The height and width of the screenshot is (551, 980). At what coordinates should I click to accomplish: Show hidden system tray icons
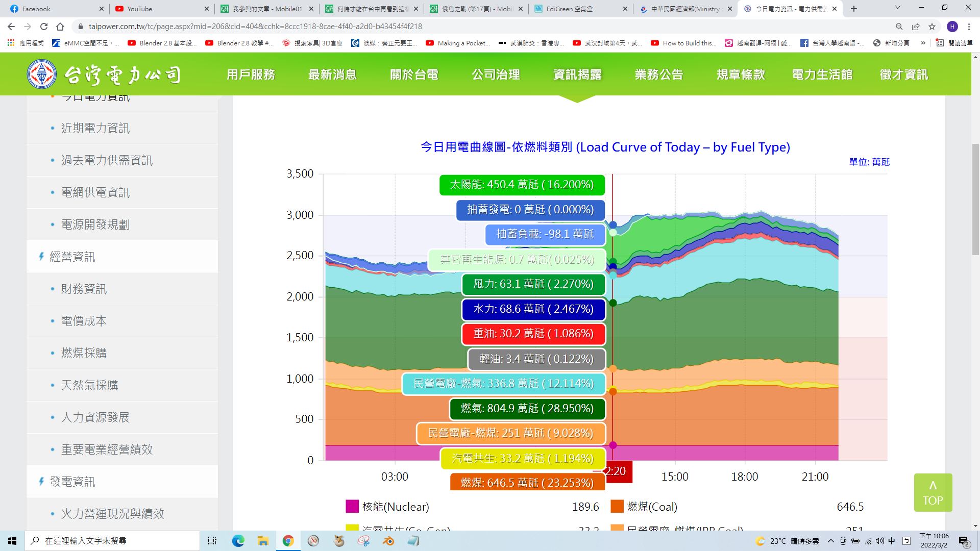point(830,541)
